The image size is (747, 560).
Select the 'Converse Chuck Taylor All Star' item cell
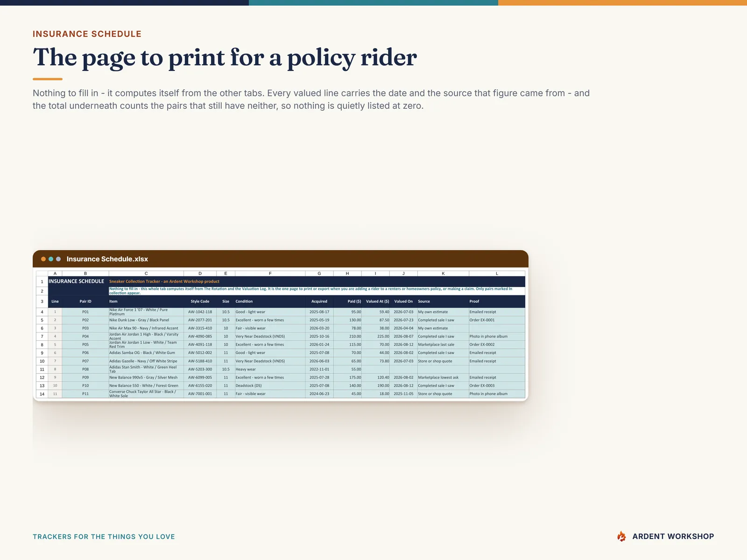(146, 394)
